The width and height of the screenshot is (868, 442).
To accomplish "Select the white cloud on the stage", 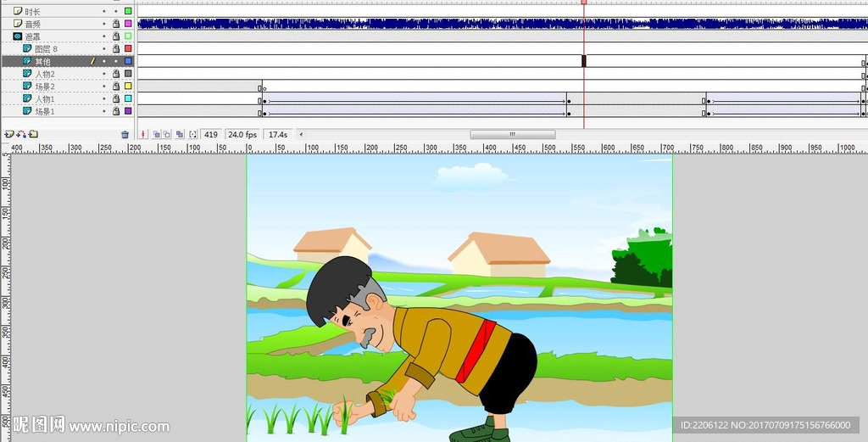I will [x=470, y=176].
